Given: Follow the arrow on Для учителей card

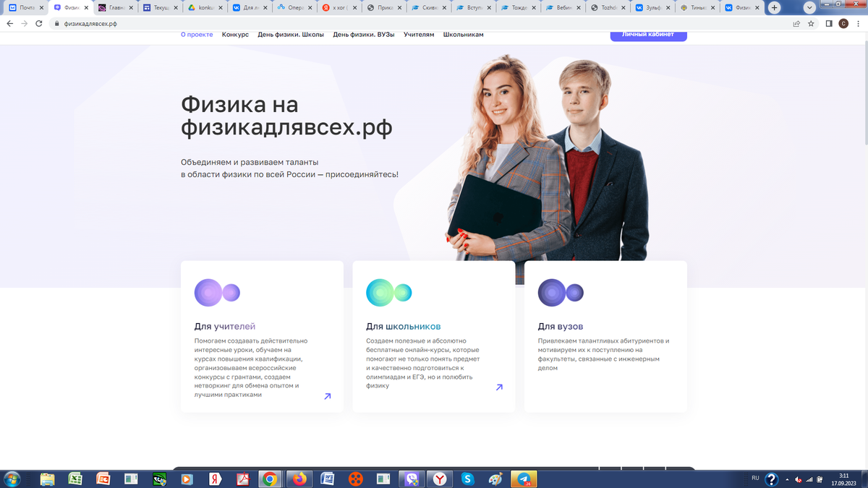Looking at the screenshot, I should coord(328,396).
